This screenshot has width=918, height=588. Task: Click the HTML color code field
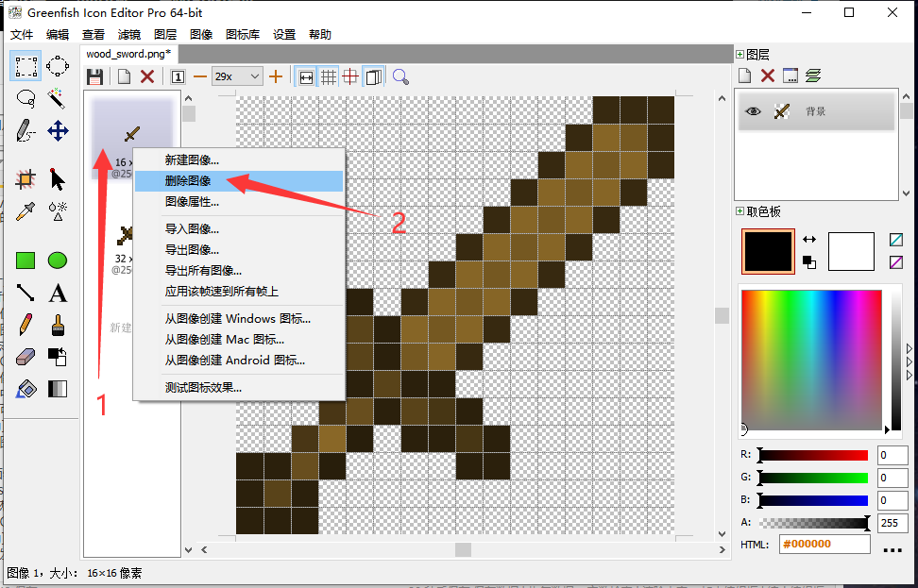824,545
